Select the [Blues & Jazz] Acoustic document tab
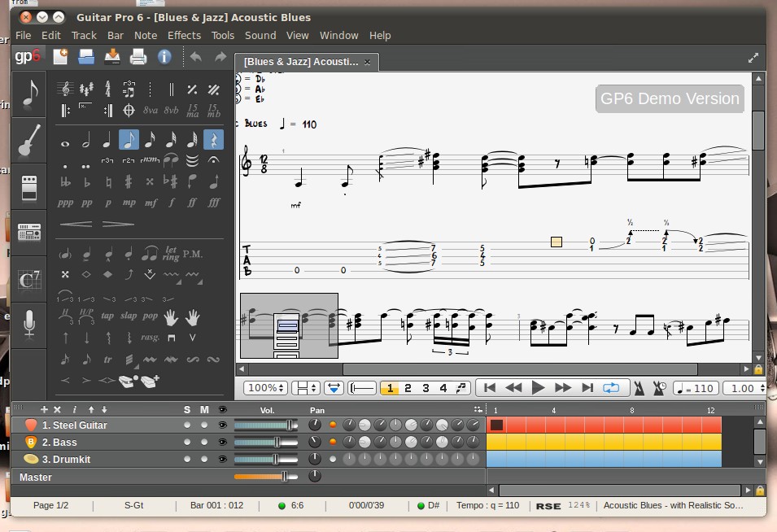The image size is (777, 532). click(x=300, y=61)
